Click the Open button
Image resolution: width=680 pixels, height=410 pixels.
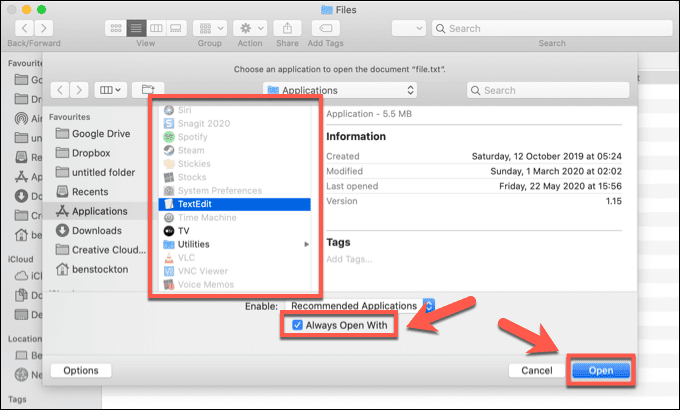(601, 371)
